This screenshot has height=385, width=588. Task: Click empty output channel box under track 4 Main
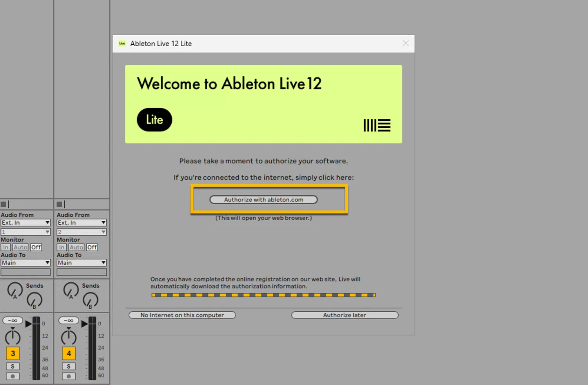82,272
